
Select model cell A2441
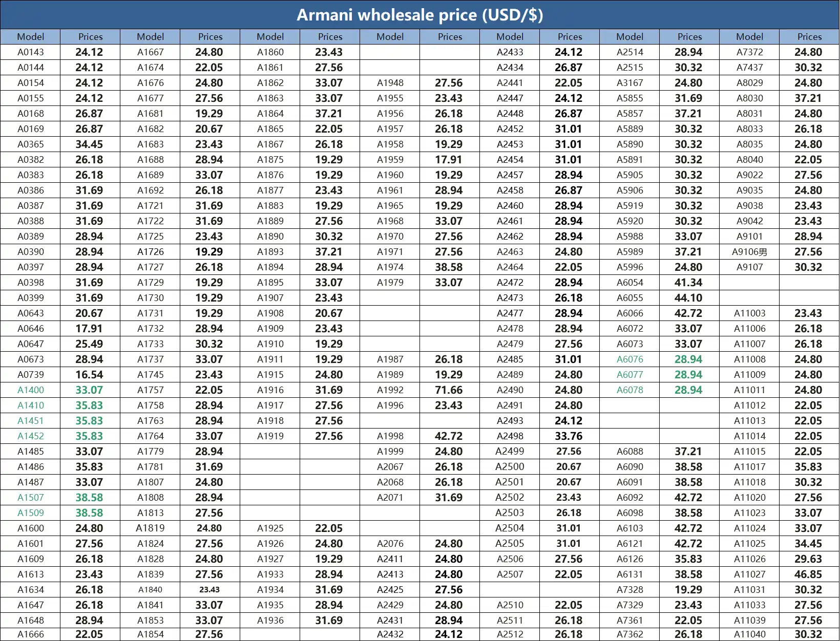click(x=510, y=83)
